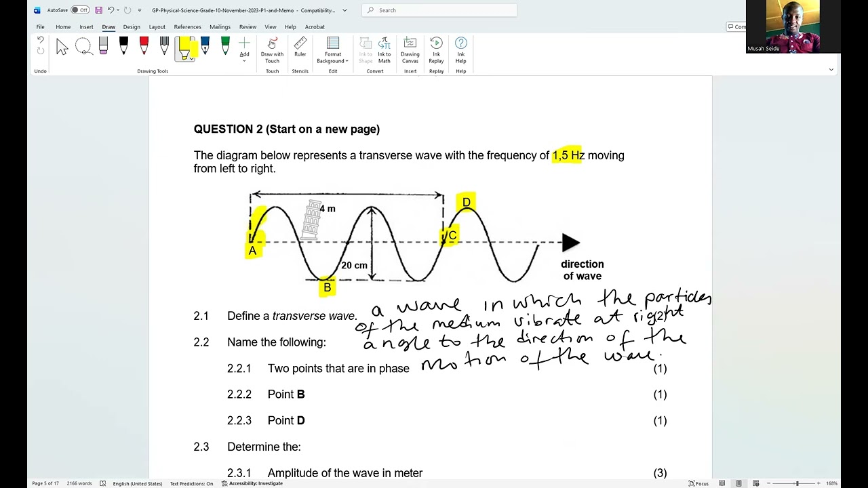Click the 2166 words count
This screenshot has height=488, width=868.
pyautogui.click(x=79, y=483)
